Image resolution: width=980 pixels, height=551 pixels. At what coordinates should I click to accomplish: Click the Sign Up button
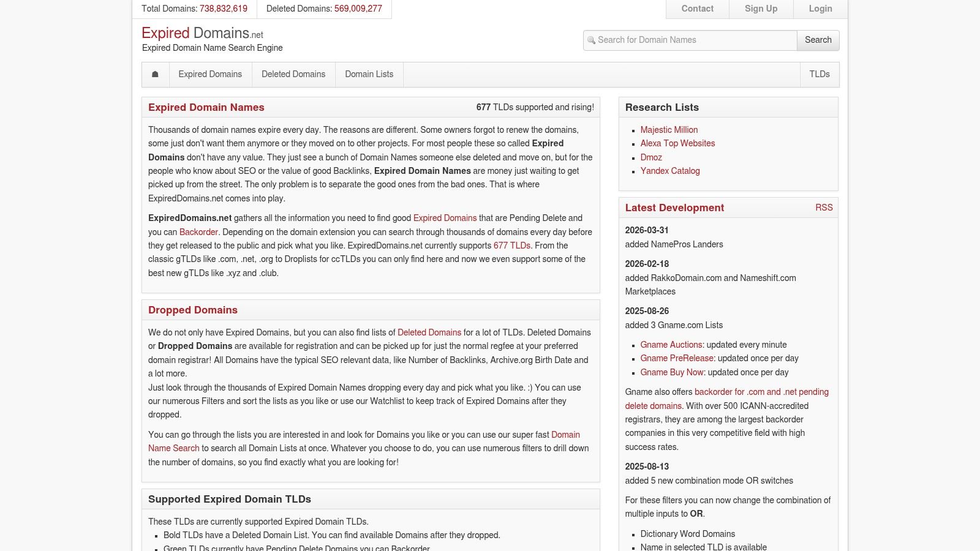click(761, 9)
